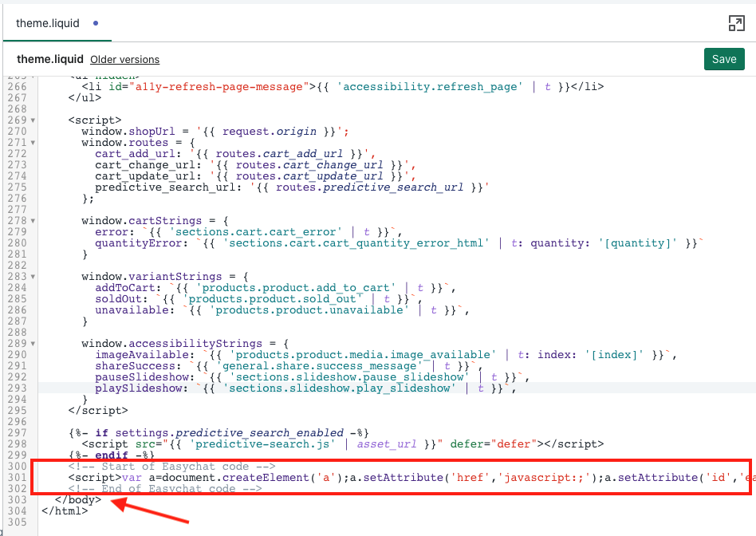Click the cart_update_url line
This screenshot has width=756, height=536.
click(x=255, y=176)
